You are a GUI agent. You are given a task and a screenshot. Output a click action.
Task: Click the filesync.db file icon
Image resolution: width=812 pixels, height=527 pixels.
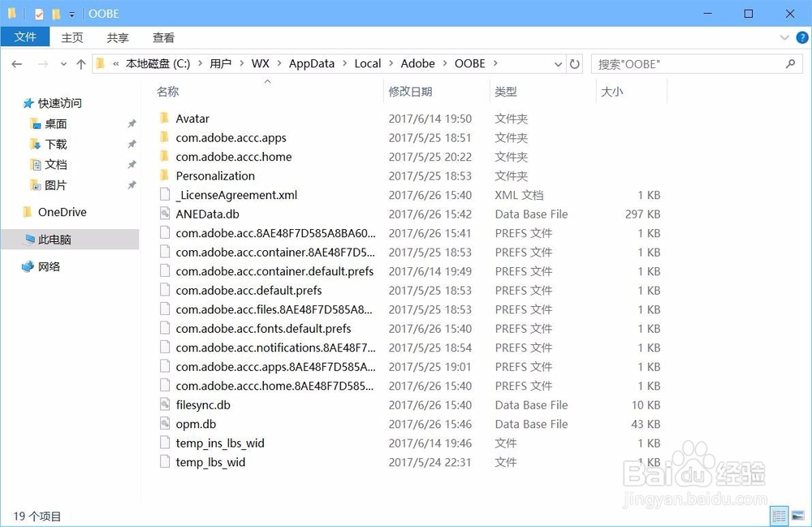(165, 405)
